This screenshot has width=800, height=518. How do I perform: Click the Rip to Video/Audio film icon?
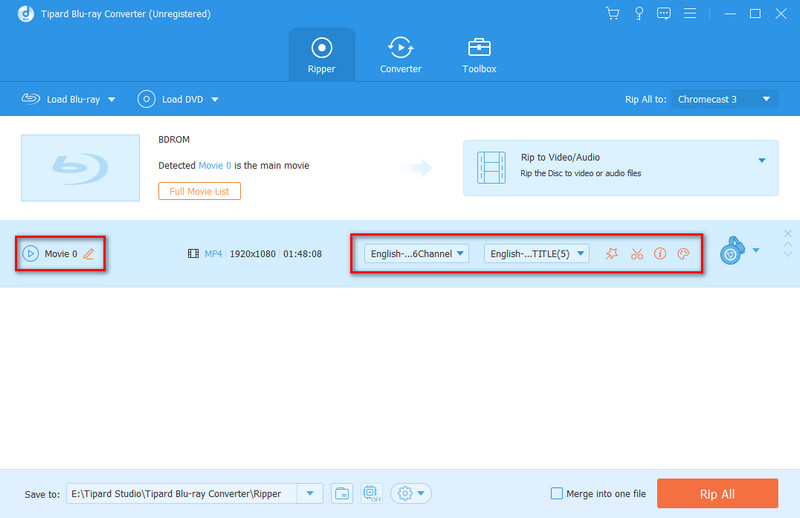(491, 167)
